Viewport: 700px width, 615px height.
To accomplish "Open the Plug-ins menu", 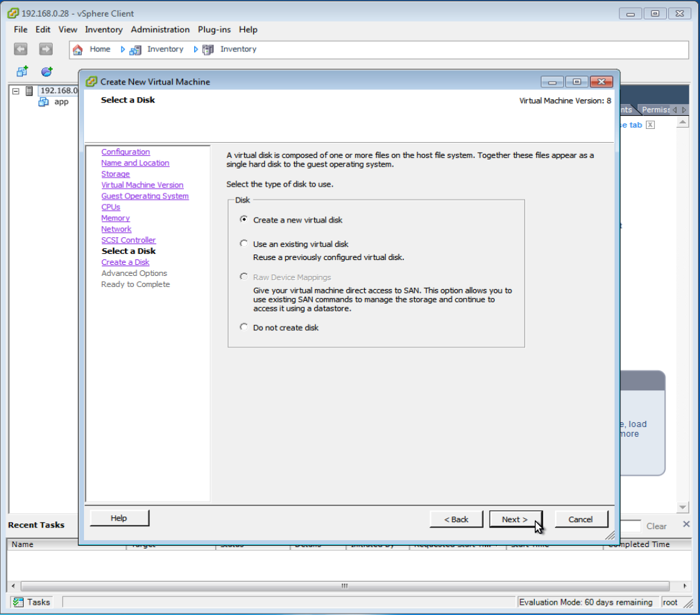I will [214, 29].
